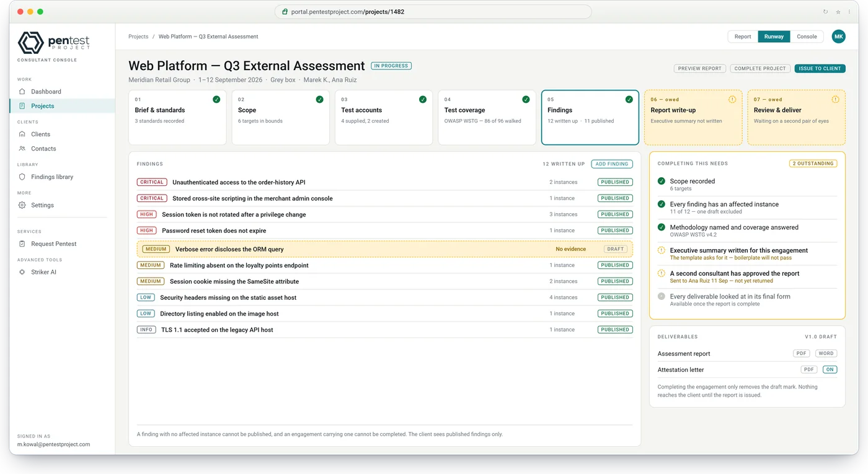Open TLS 1.1 accepted on legacy API host
The width and height of the screenshot is (868, 474).
click(x=384, y=330)
